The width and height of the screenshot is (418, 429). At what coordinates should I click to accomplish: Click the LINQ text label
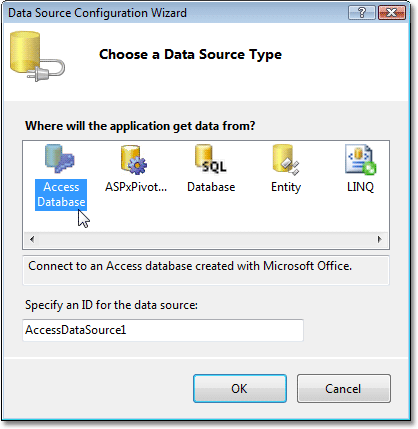[360, 187]
